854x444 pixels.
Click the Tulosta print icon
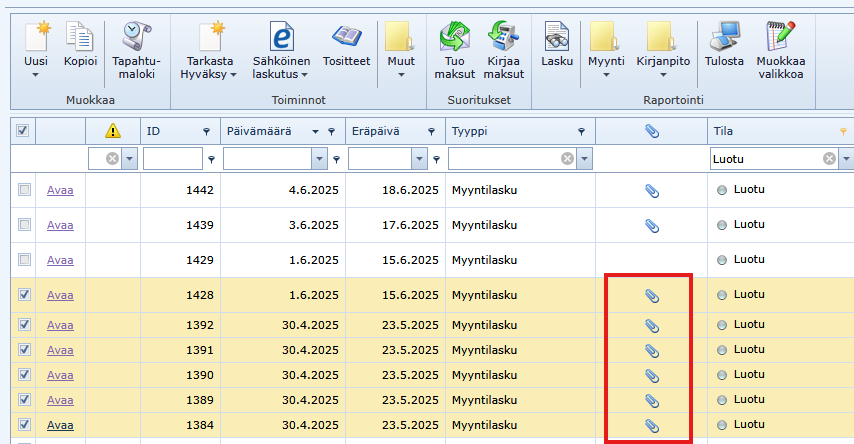click(x=724, y=37)
